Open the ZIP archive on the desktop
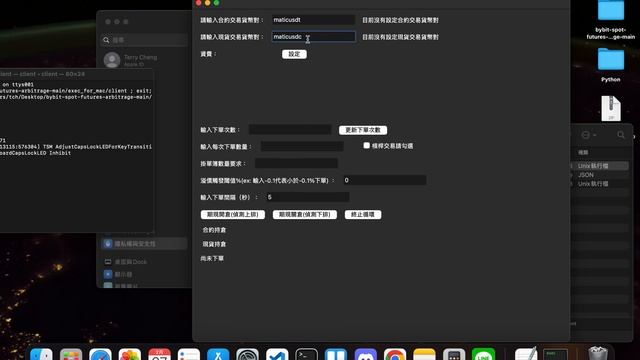 [x=611, y=108]
